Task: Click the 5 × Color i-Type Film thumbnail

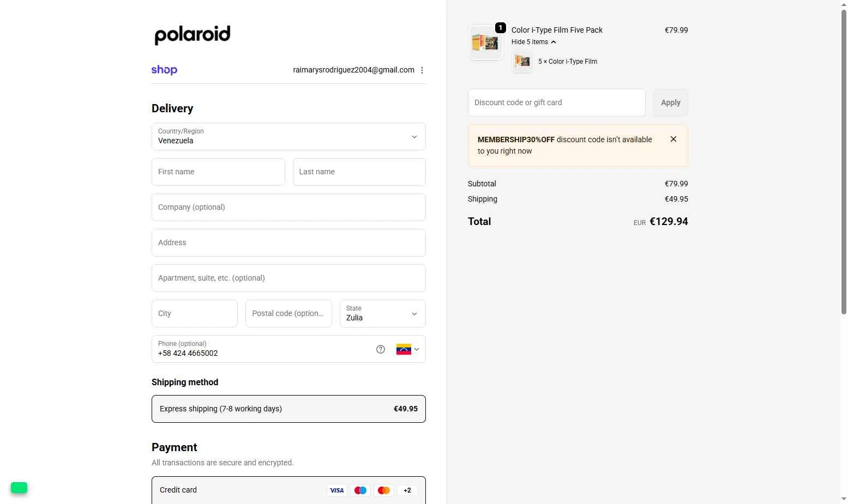Action: (522, 62)
